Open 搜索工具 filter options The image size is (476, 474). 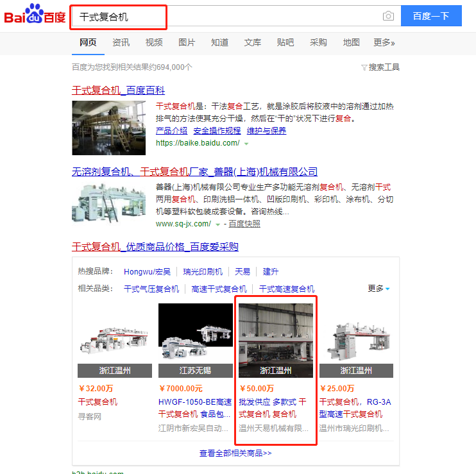(x=380, y=67)
